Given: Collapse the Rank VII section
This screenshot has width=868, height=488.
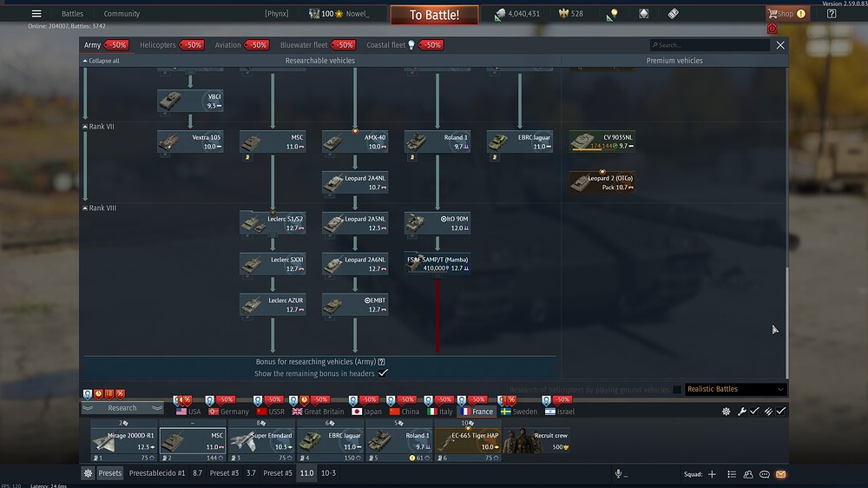Looking at the screenshot, I should pyautogui.click(x=99, y=126).
